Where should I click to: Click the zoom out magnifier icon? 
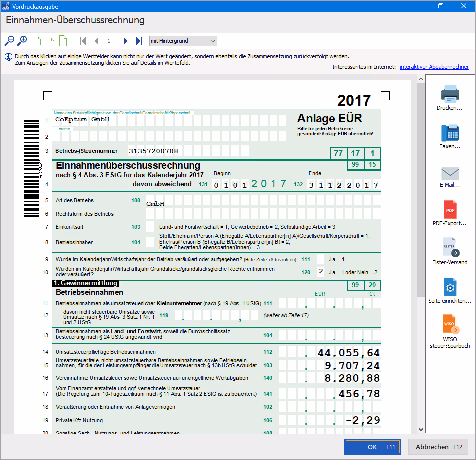pyautogui.click(x=9, y=41)
